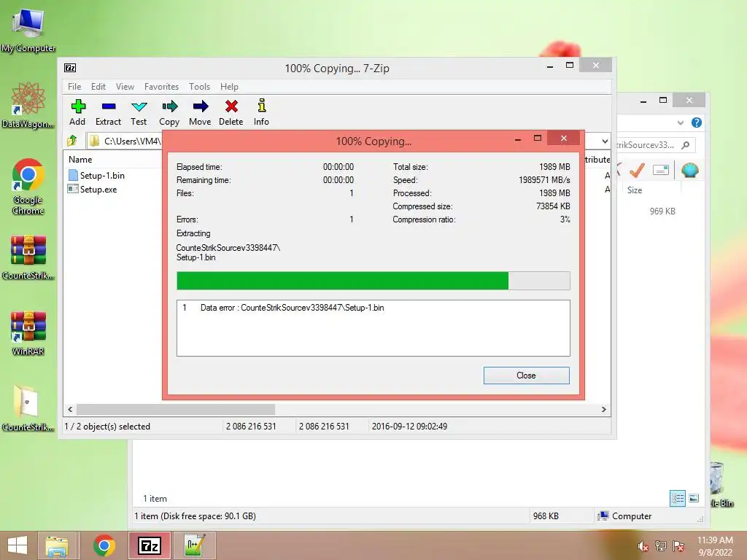The image size is (747, 560).
Task: Open the Edit menu
Action: click(98, 87)
